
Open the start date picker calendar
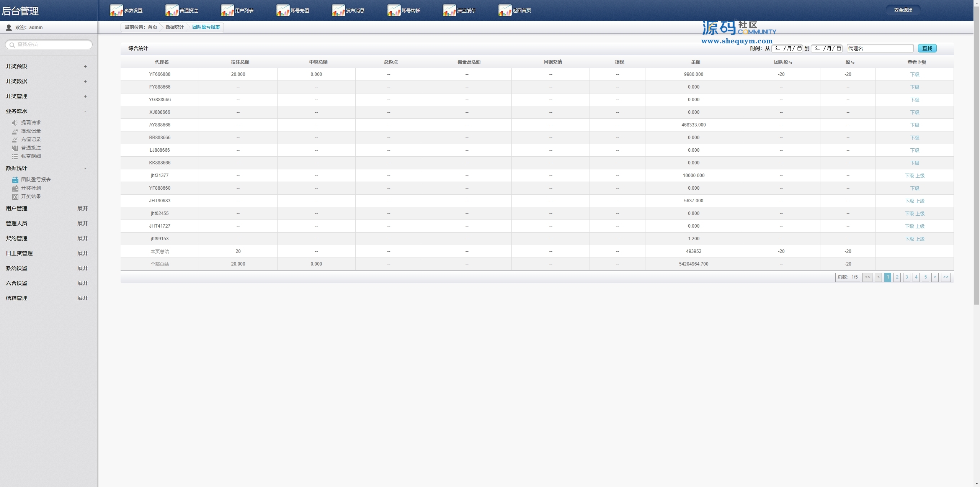click(799, 48)
